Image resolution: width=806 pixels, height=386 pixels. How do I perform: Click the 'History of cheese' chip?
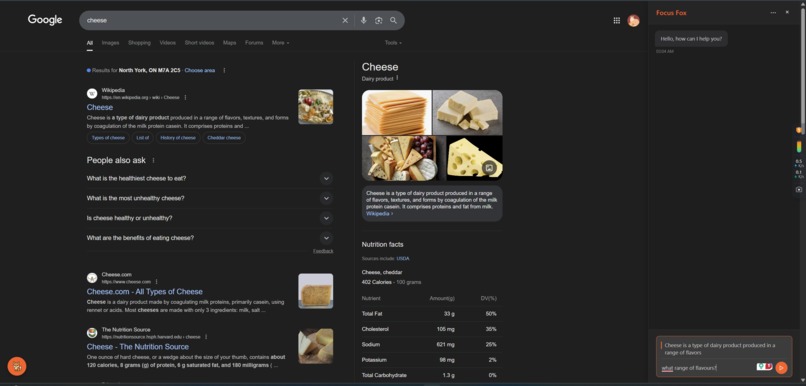pos(178,138)
